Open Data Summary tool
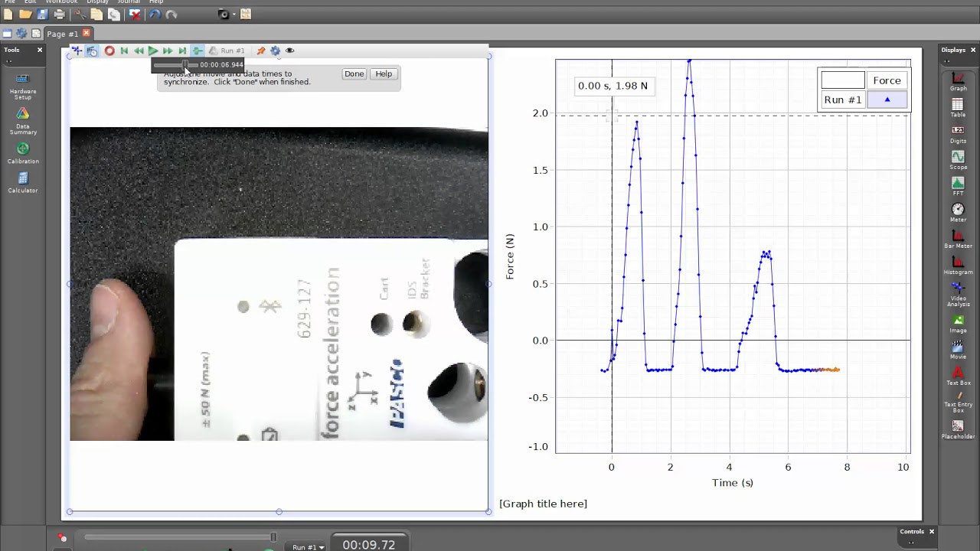This screenshot has width=980, height=551. [x=23, y=121]
